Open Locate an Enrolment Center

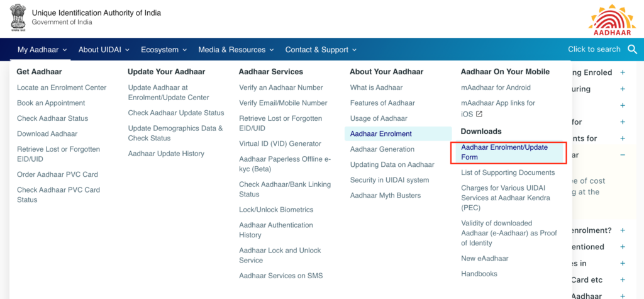coord(62,87)
